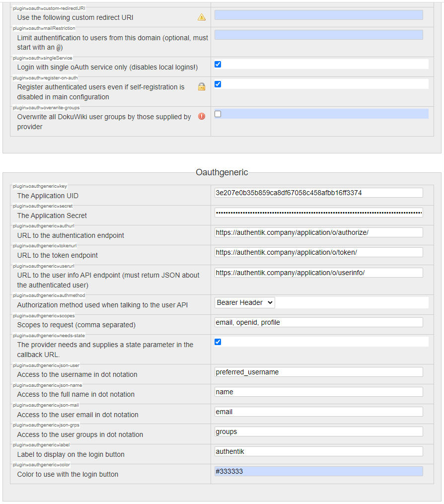The height and width of the screenshot is (504, 444).
Task: Click the Application UID input field
Action: (318, 193)
